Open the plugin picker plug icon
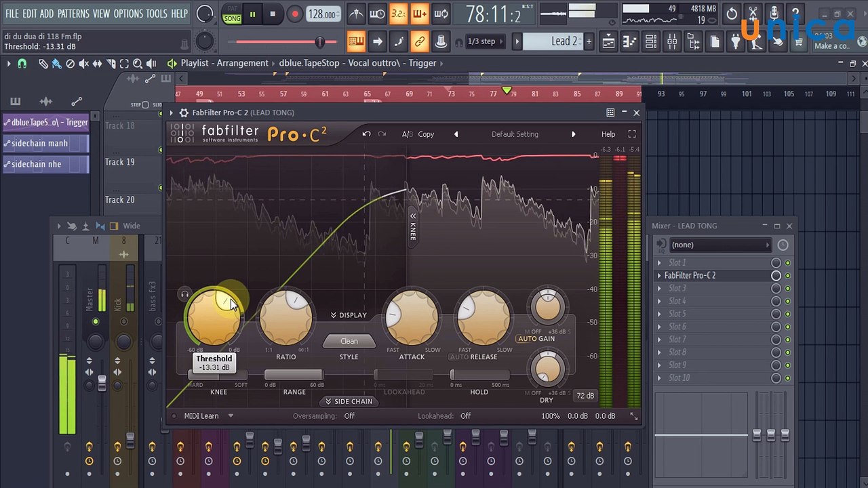 point(736,42)
